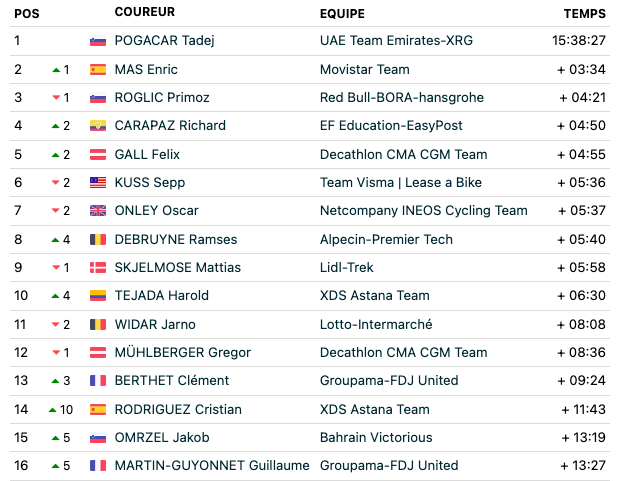Open Lotto-Intermarché team link
The width and height of the screenshot is (620, 481).
coord(376,324)
